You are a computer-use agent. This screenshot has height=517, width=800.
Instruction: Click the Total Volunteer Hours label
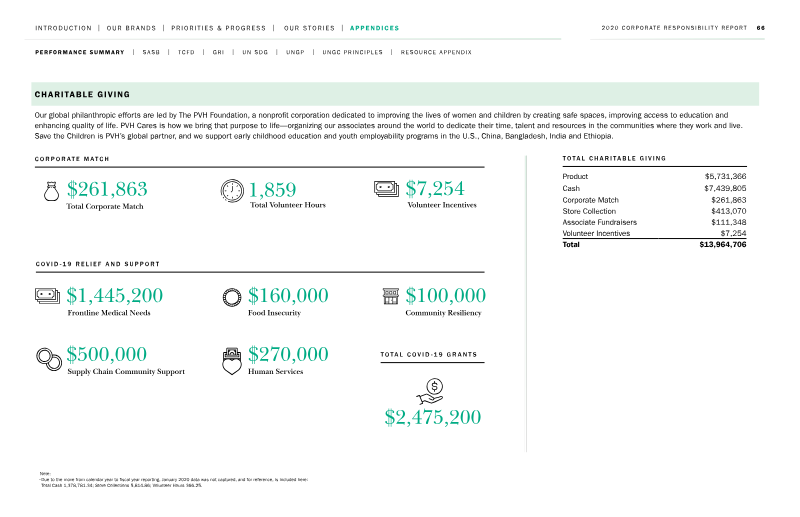pyautogui.click(x=288, y=205)
